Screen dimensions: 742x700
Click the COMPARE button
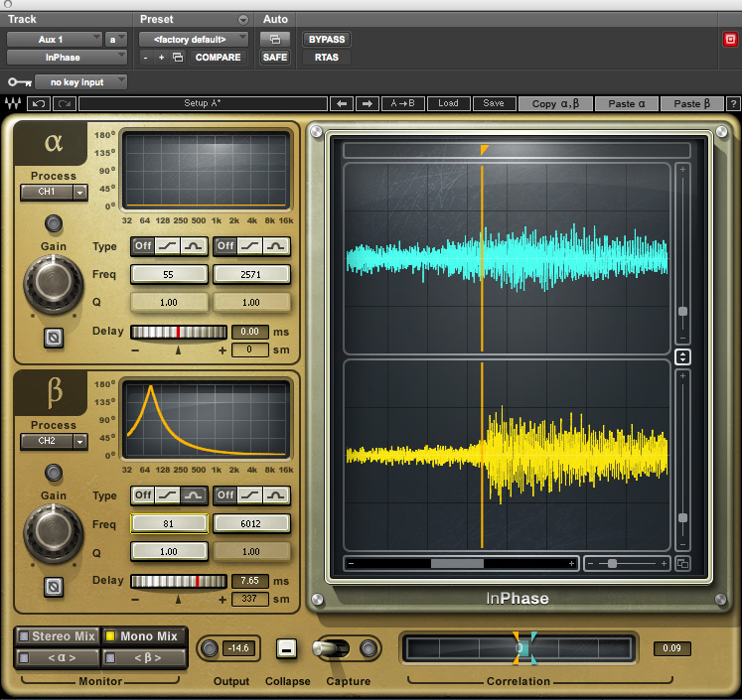(x=219, y=58)
